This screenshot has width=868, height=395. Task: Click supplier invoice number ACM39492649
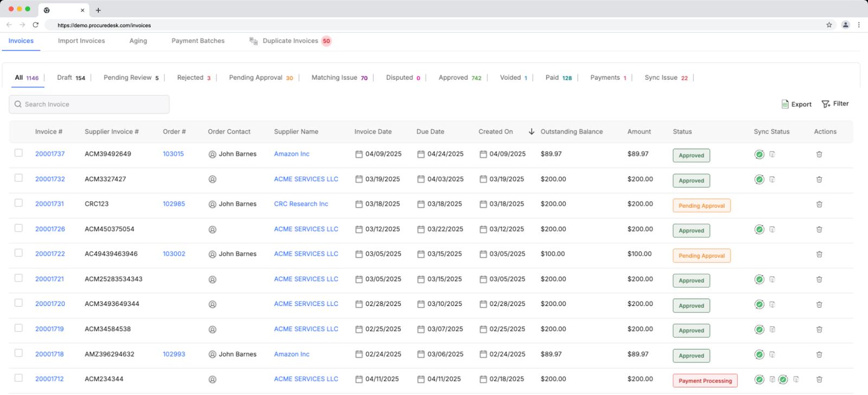(x=108, y=154)
